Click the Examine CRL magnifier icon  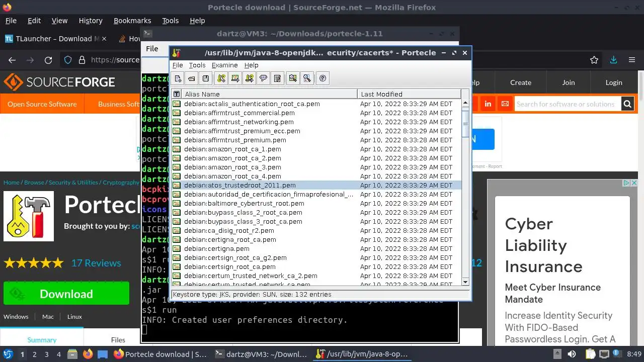pyautogui.click(x=307, y=78)
